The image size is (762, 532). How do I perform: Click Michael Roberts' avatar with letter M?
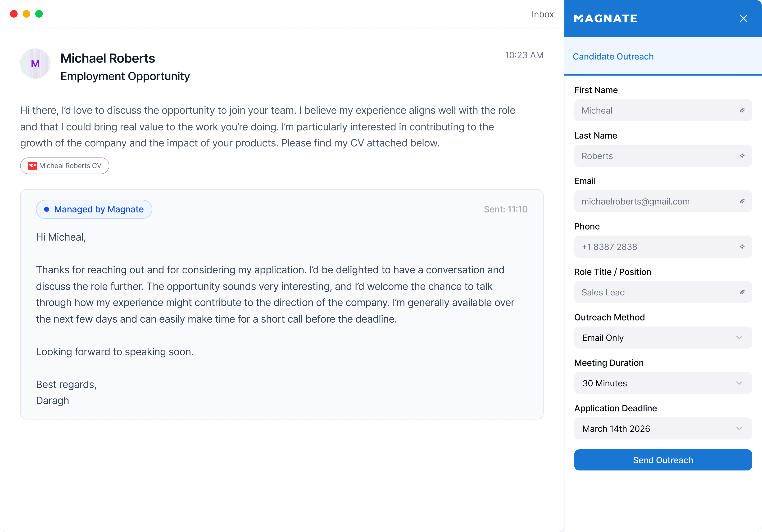click(x=35, y=63)
